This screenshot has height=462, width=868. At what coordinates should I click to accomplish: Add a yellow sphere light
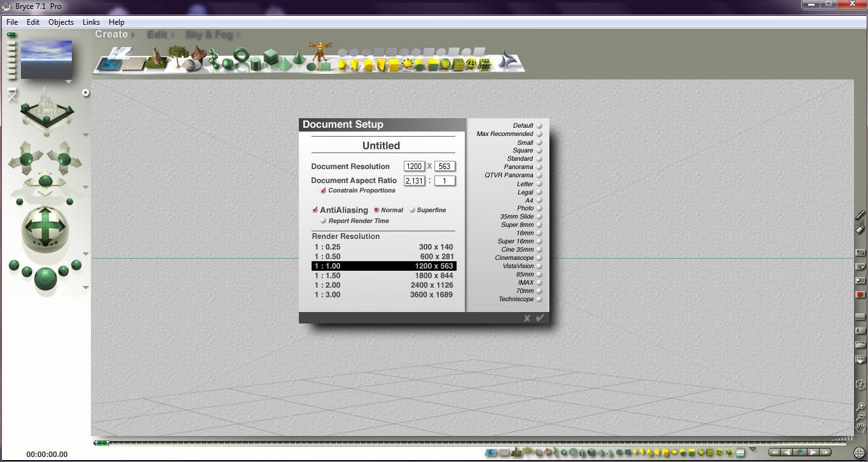(343, 64)
